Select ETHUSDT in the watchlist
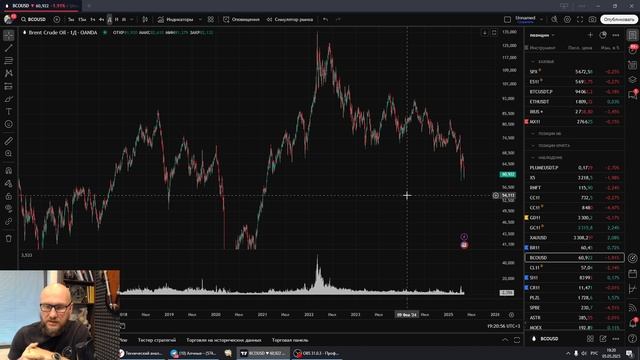Viewport: 640px width, 360px height. pyautogui.click(x=574, y=102)
